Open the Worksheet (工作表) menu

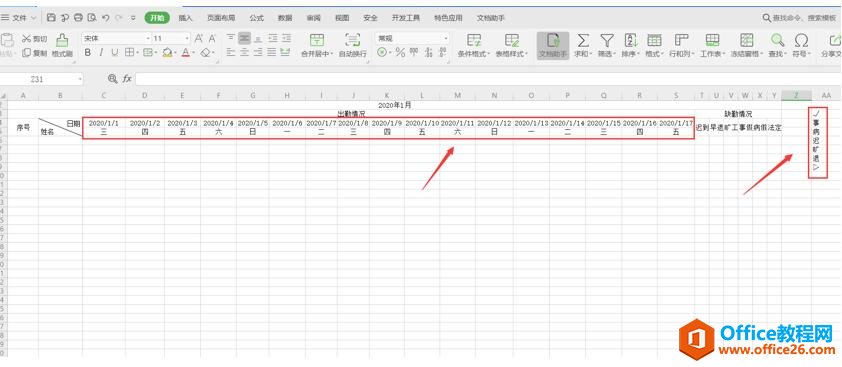click(713, 46)
